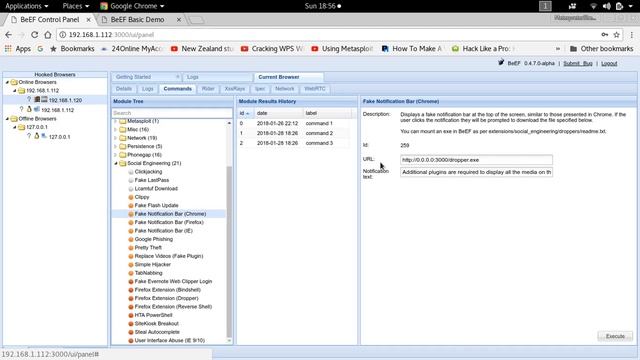This screenshot has height=360, width=640.
Task: Open Other bookmarks folder
Action: 602,49
